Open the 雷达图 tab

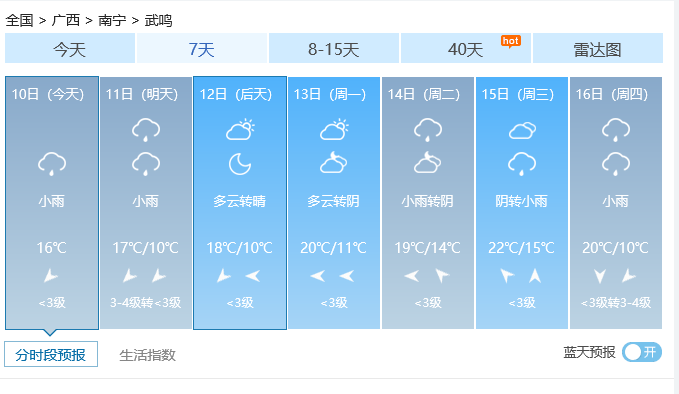598,48
